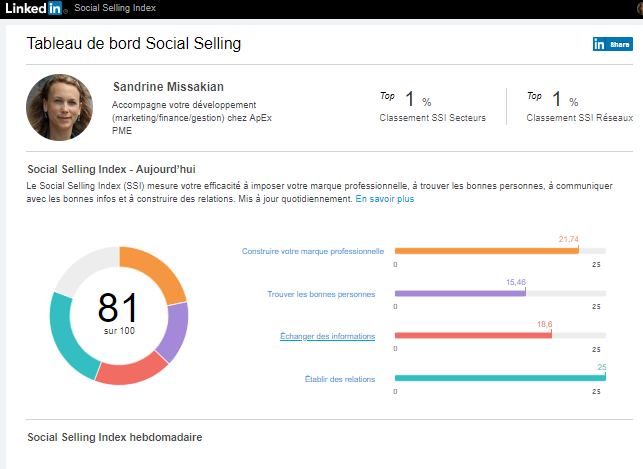Click the teal segment of donut chart
This screenshot has width=643, height=469.
point(68,336)
